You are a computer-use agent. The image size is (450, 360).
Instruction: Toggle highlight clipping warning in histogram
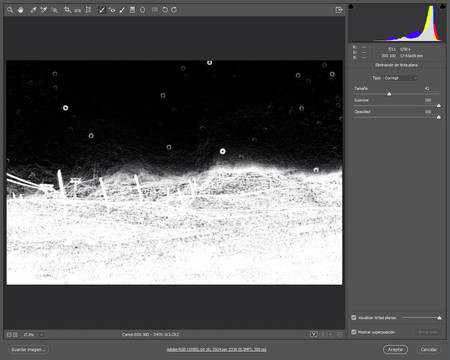443,6
